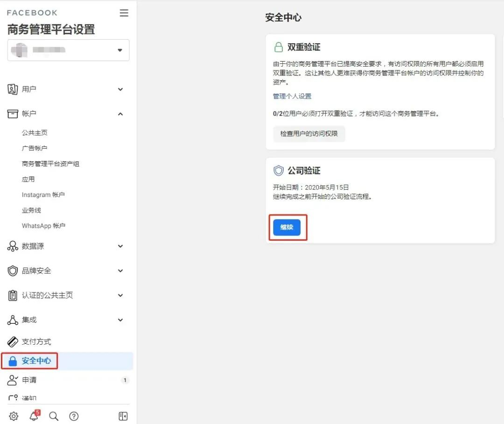This screenshot has height=424, width=504.
Task: Open the 数据源 (Data Sources) section icon
Action: 13,246
